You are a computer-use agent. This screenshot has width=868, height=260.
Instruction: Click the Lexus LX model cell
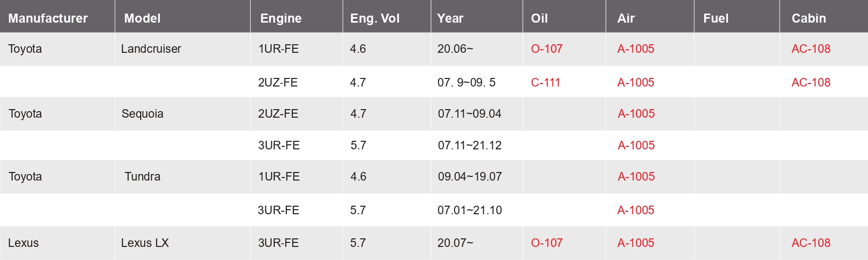tap(145, 243)
